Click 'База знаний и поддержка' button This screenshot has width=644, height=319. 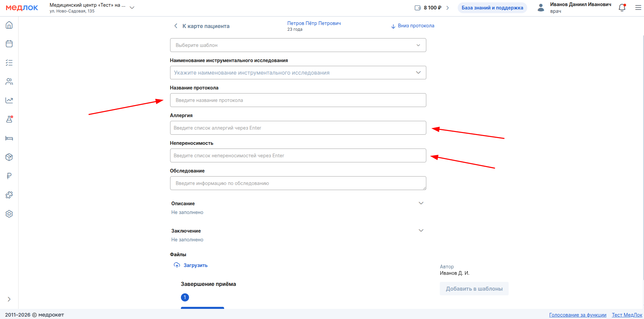(x=492, y=8)
